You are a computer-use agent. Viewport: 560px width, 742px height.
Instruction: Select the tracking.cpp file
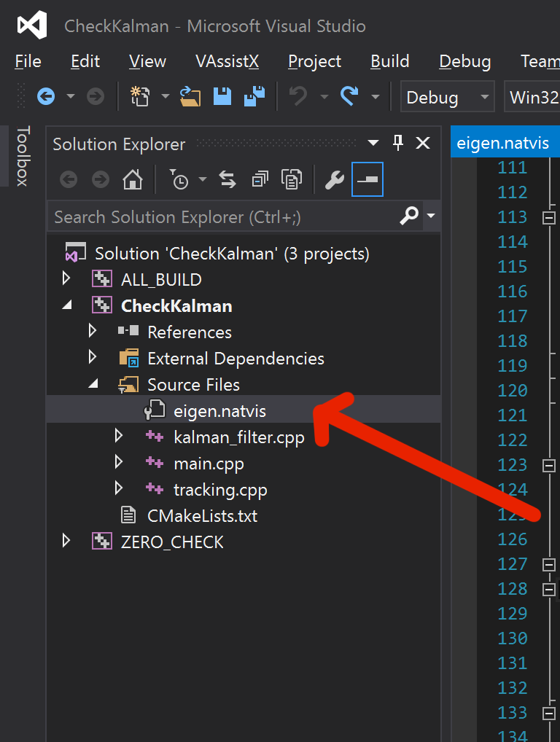click(x=220, y=491)
